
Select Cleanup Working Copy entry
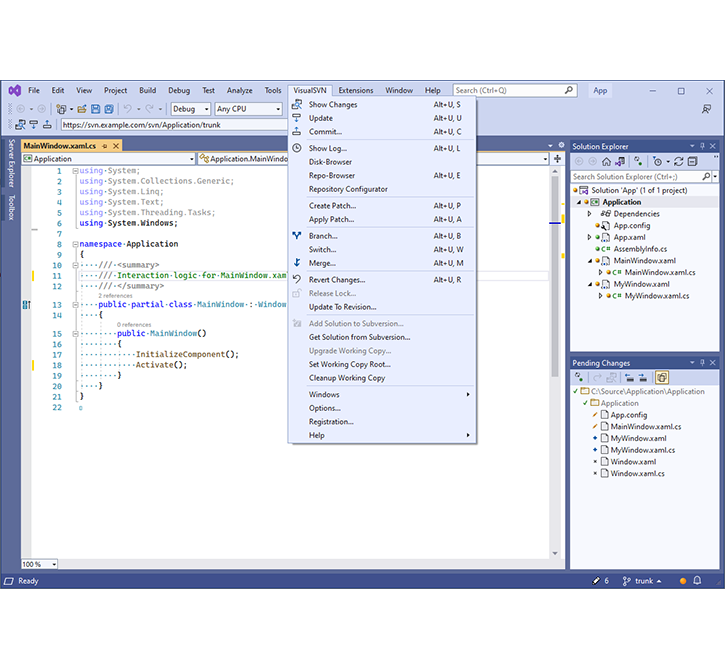click(x=382, y=378)
